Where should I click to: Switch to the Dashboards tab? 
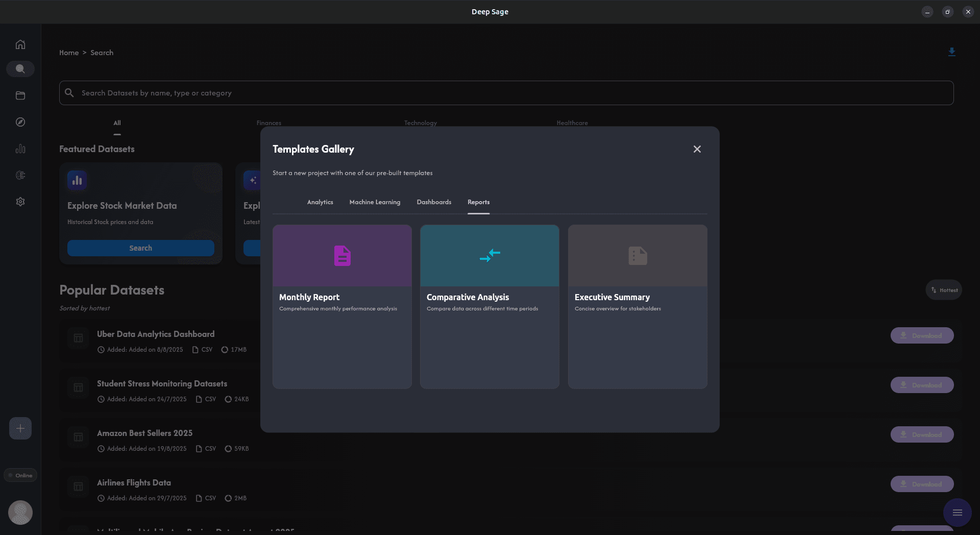click(434, 202)
